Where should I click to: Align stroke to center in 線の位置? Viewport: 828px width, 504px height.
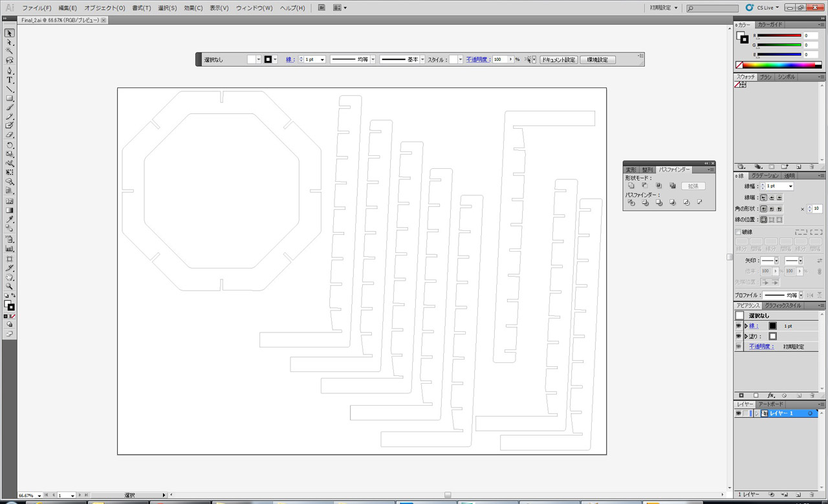click(x=764, y=220)
